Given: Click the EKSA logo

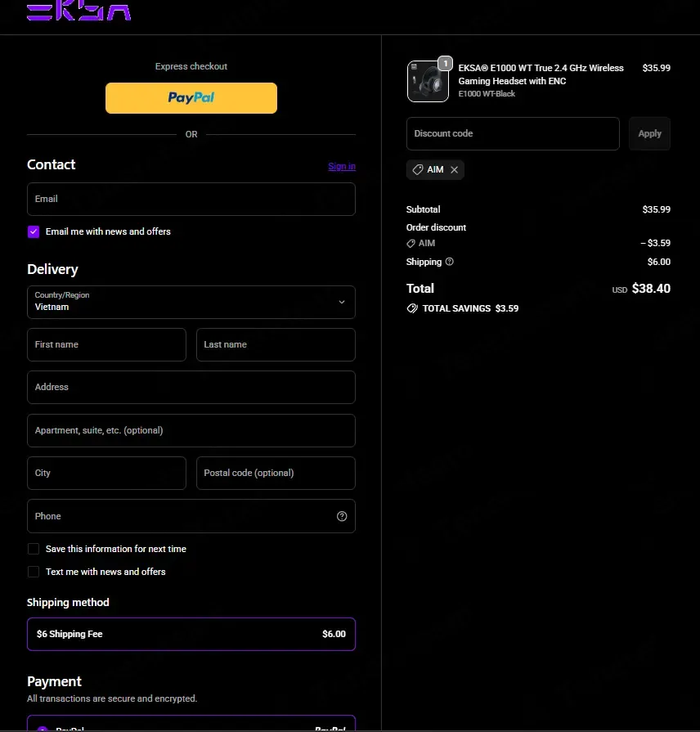Looking at the screenshot, I should [x=79, y=11].
